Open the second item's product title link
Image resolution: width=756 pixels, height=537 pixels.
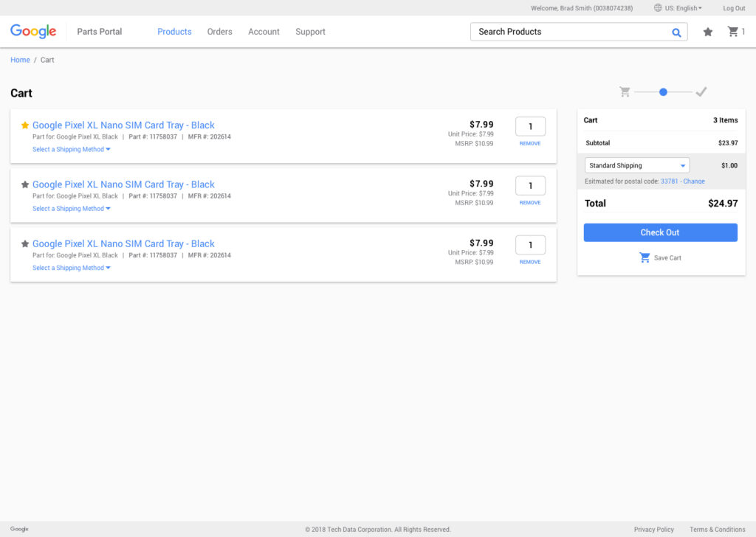click(123, 184)
